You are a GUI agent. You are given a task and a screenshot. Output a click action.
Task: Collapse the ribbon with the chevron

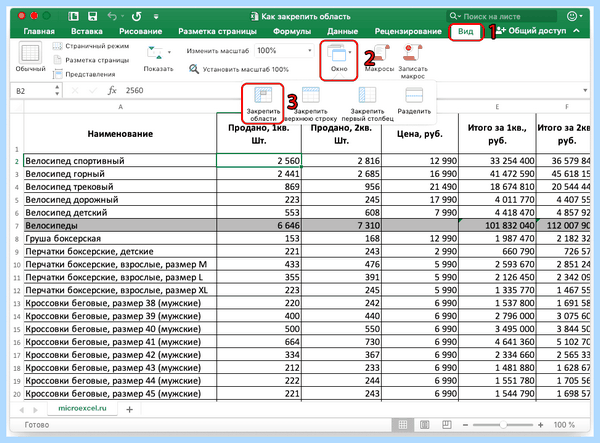[x=577, y=31]
